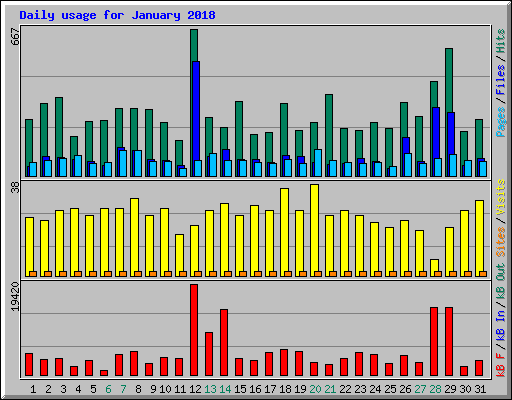Click the day 17 x-axis label
Screen dimensions: 512x400
(x=270, y=389)
